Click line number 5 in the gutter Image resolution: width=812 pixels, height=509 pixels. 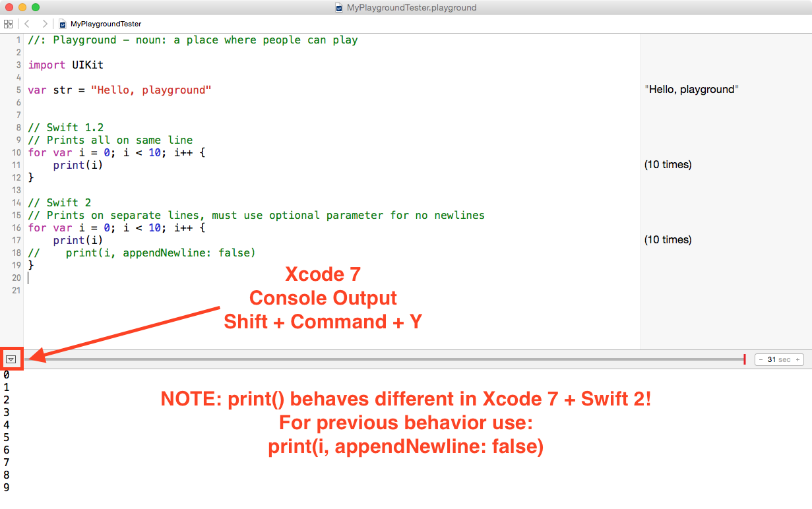18,90
